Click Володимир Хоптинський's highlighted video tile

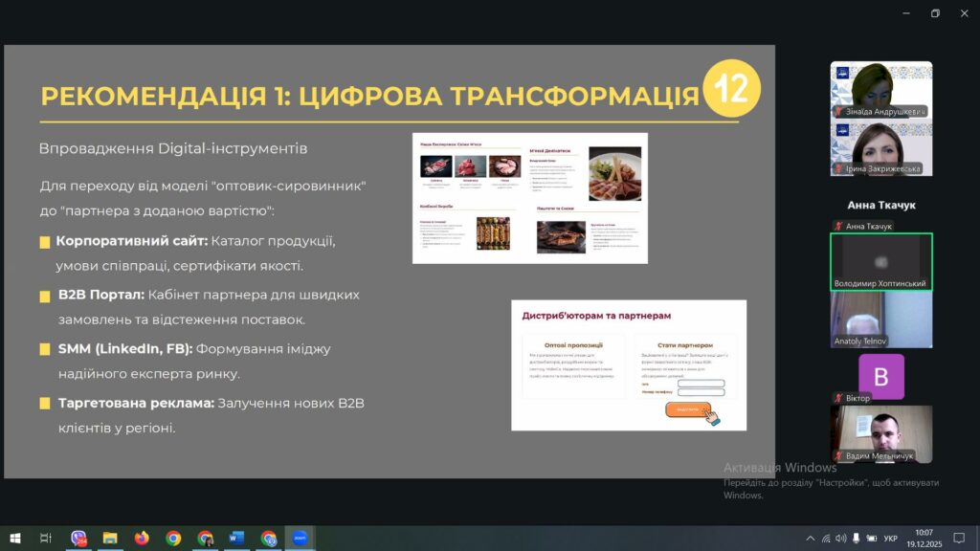coord(880,261)
